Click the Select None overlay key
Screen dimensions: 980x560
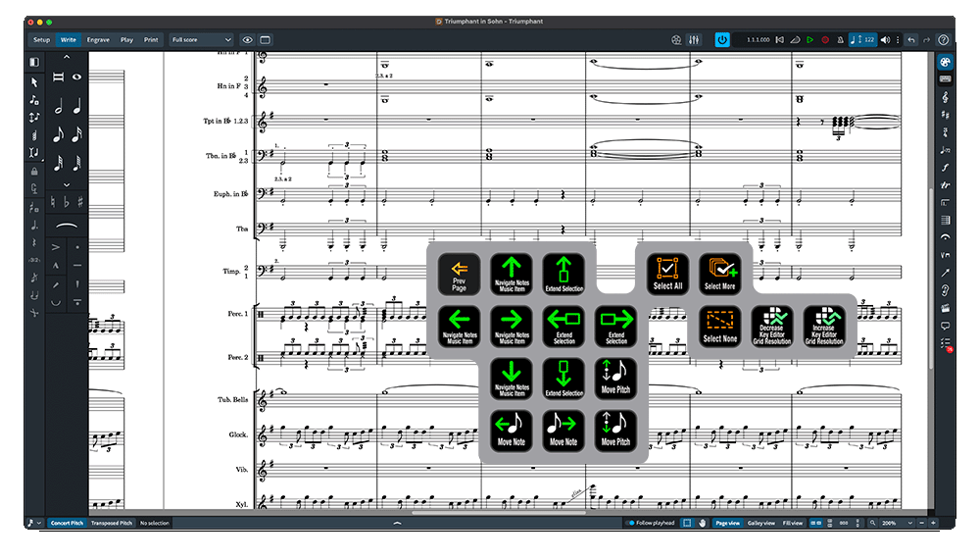[720, 326]
